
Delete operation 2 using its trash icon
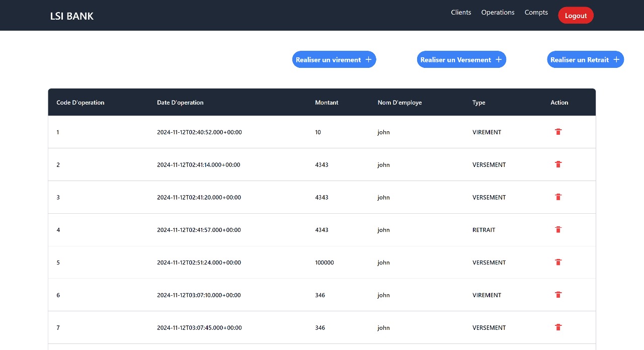[558, 164]
